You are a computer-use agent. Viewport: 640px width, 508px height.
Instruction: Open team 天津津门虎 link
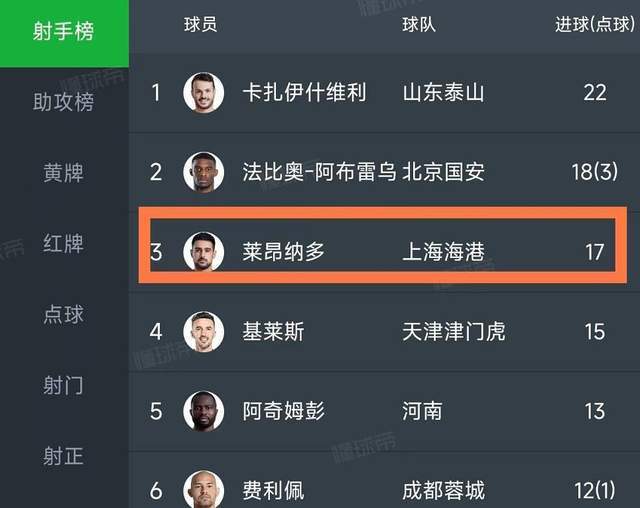pyautogui.click(x=453, y=331)
